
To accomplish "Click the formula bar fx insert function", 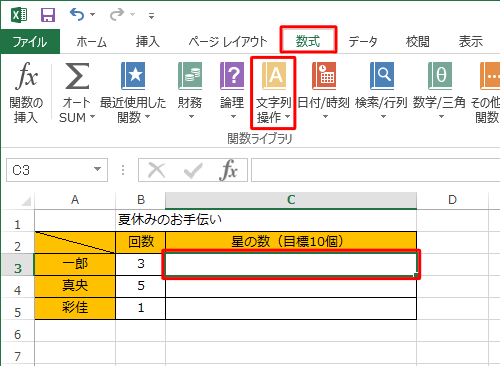I will 229,170.
